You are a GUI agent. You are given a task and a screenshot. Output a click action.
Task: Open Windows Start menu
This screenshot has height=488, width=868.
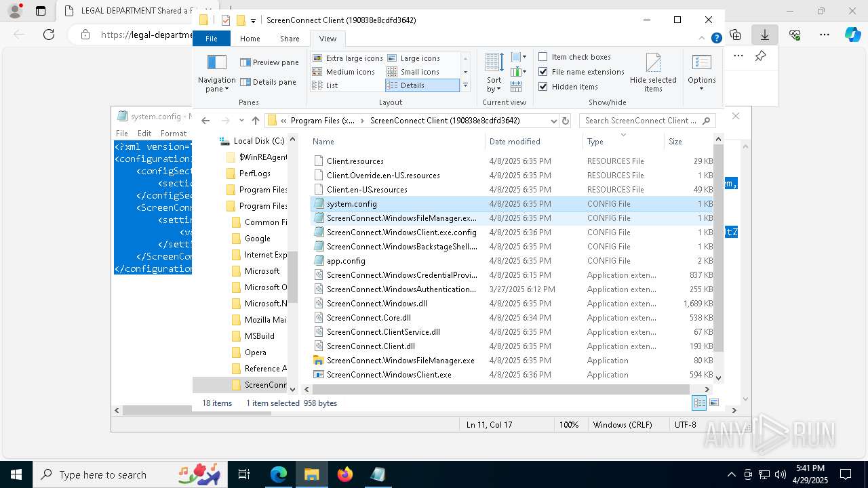16,474
